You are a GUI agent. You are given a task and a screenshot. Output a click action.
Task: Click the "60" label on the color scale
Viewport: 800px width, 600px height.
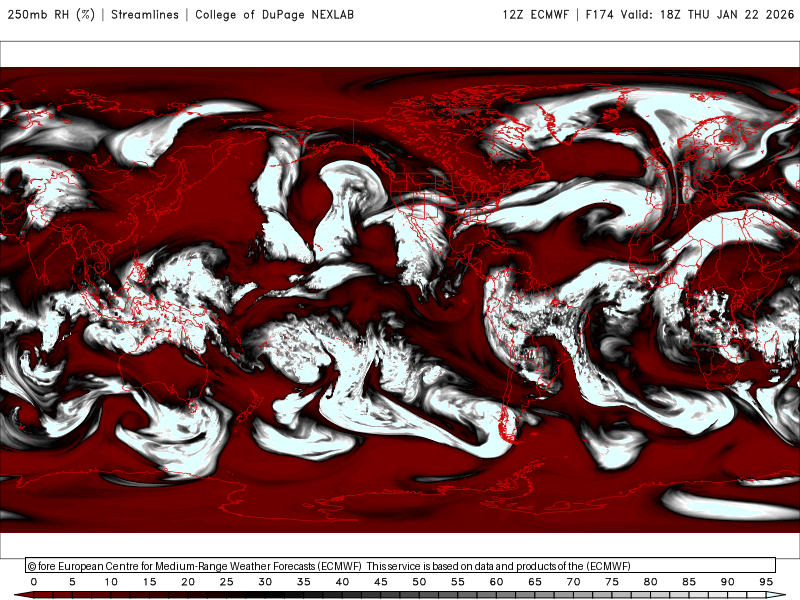tap(496, 582)
